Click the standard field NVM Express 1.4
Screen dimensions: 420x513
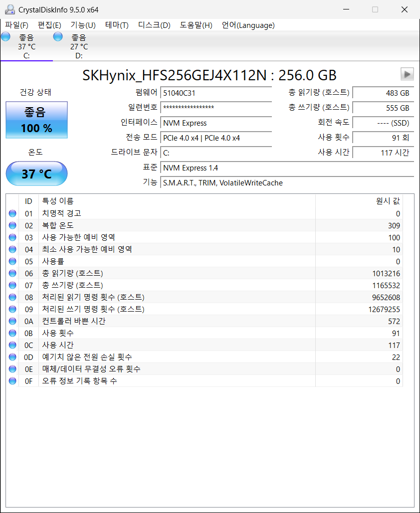tap(287, 168)
